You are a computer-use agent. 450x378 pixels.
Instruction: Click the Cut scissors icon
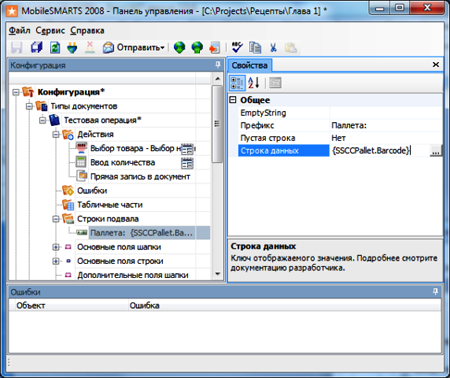[273, 48]
